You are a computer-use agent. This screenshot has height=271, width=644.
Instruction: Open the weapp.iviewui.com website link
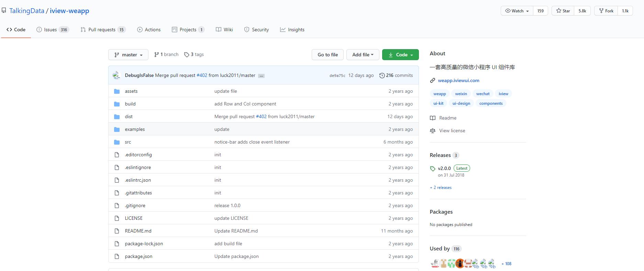click(458, 80)
